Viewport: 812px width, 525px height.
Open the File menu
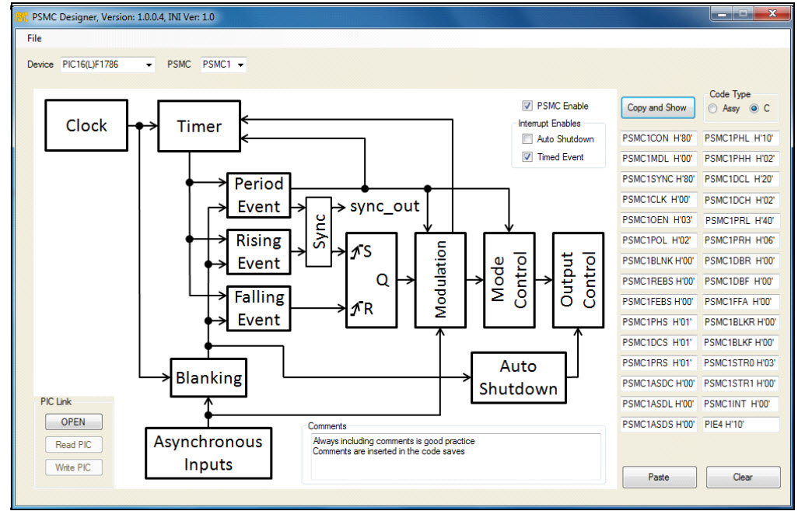(34, 38)
